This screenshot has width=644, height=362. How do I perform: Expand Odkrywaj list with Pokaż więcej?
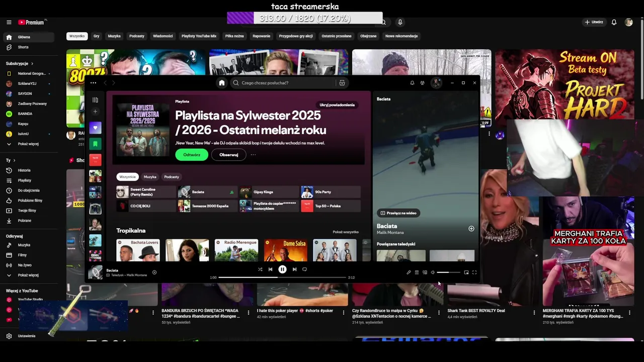29,275
